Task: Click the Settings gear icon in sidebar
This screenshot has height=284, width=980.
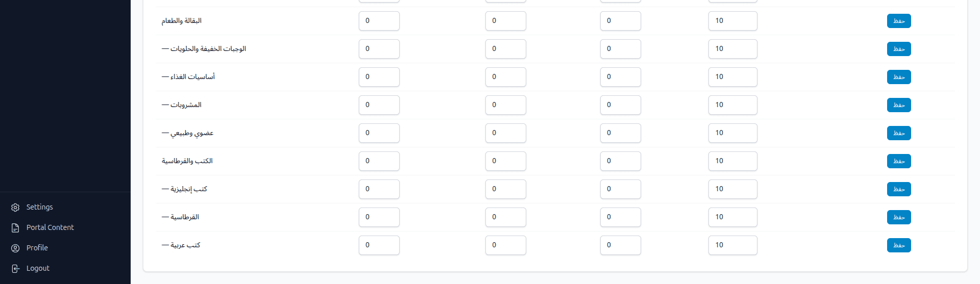Action: 15,208
